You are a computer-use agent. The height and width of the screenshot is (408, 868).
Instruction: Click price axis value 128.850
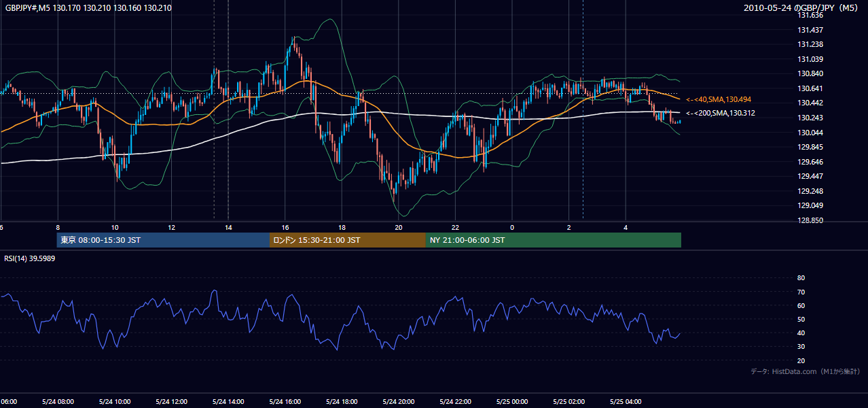810,220
